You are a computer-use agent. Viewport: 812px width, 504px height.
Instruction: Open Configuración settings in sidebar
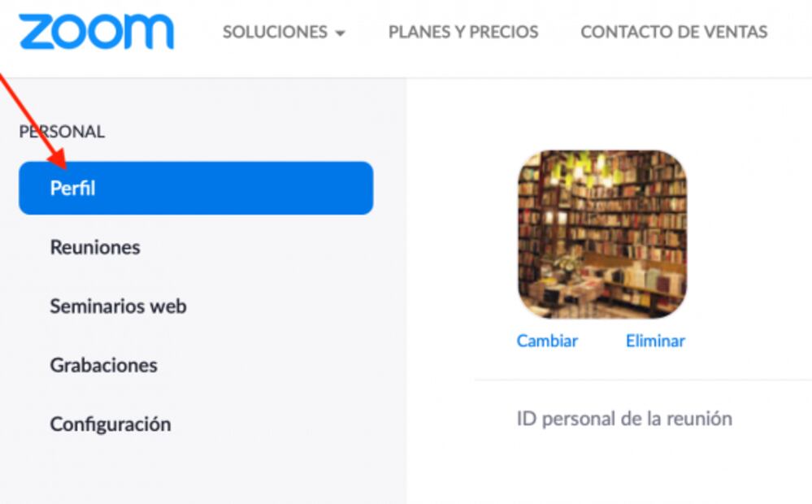point(111,424)
